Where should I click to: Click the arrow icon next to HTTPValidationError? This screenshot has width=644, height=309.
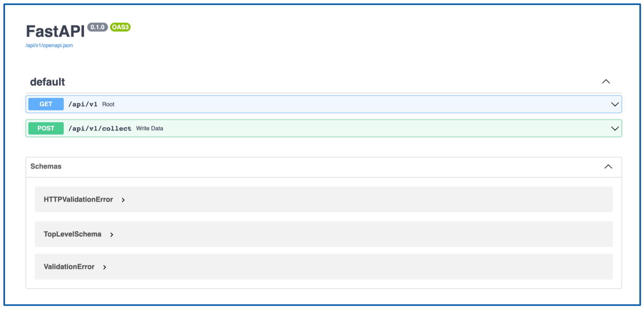pyautogui.click(x=123, y=200)
